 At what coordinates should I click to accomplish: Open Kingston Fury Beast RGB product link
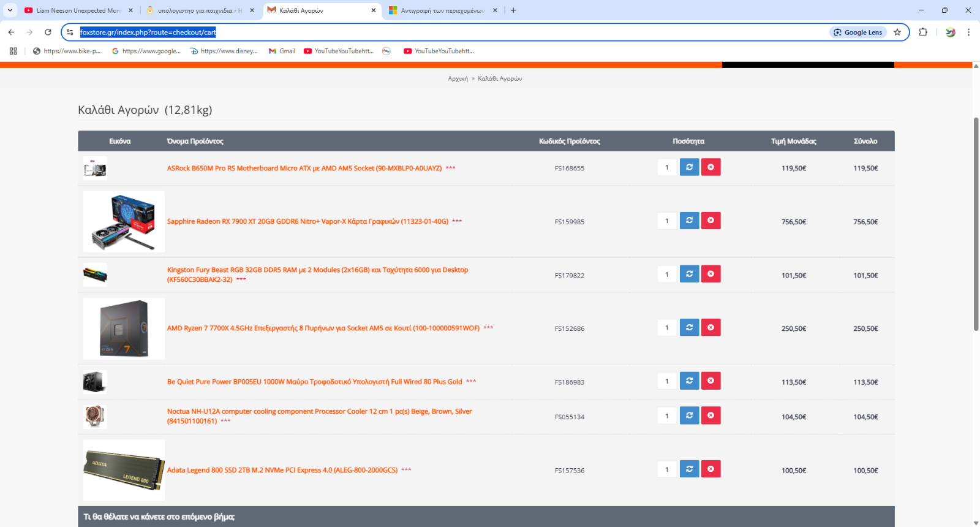pos(317,275)
